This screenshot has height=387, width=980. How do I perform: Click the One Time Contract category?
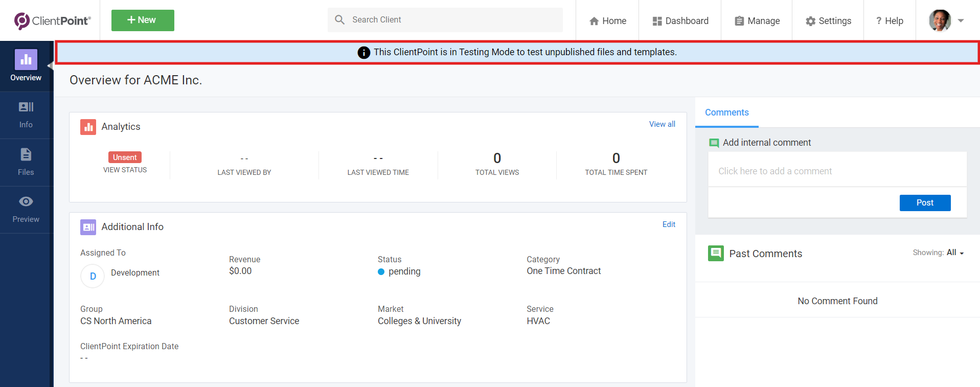click(564, 271)
